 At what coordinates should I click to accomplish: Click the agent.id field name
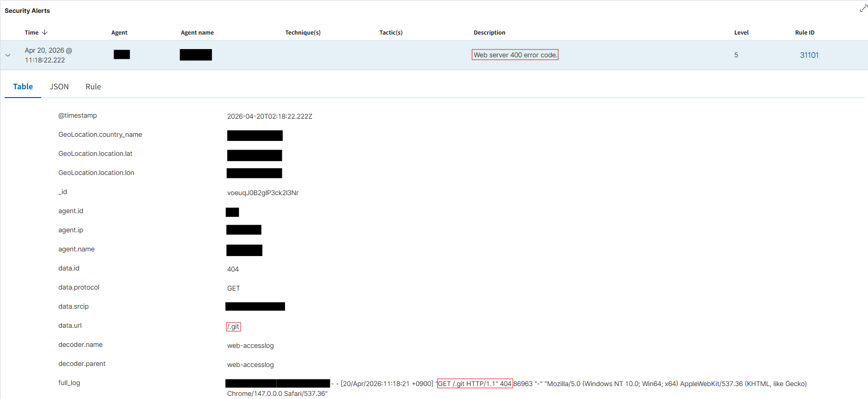[x=71, y=211]
